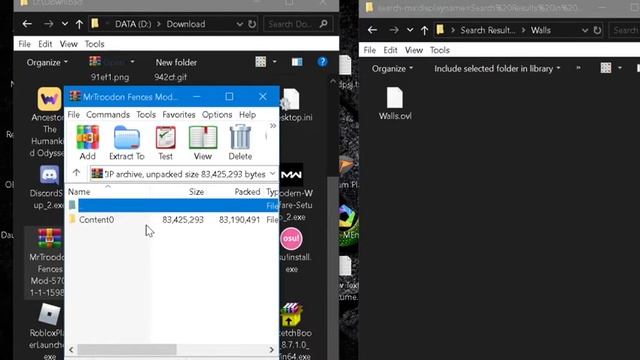640x360 pixels.
Task: Click Walls breadcrumb in address bar
Action: (x=541, y=30)
